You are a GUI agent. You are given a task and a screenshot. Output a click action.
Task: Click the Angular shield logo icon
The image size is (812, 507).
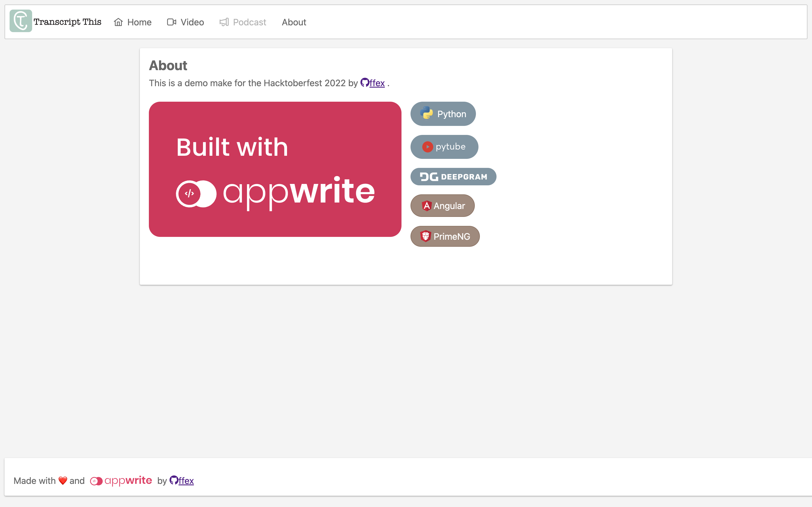tap(426, 206)
